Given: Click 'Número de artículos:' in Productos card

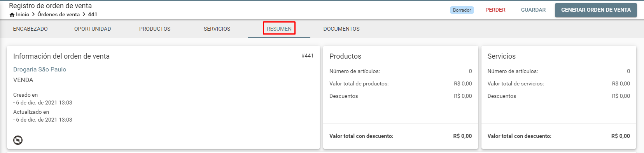Looking at the screenshot, I should coord(355,71).
